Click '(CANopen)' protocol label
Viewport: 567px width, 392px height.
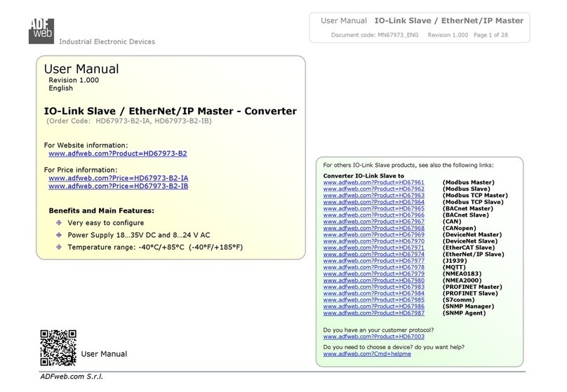[x=459, y=229]
